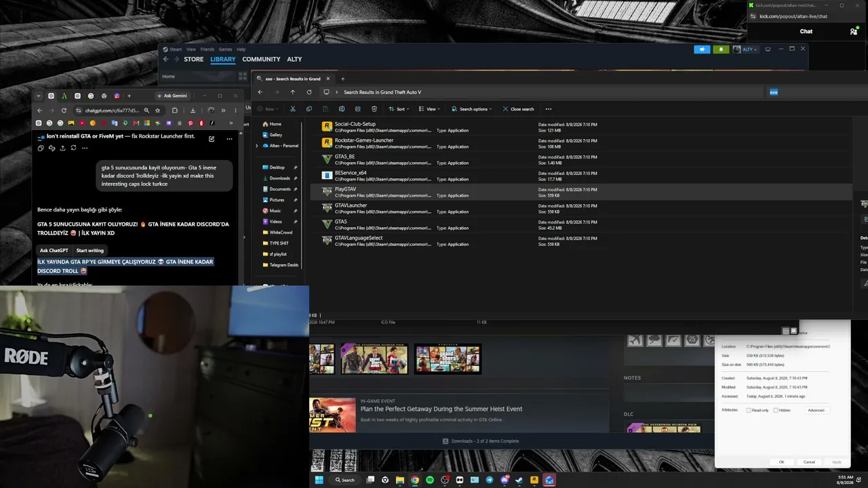Click the share icon under ChatGPT's response
868x488 pixels.
click(63, 148)
